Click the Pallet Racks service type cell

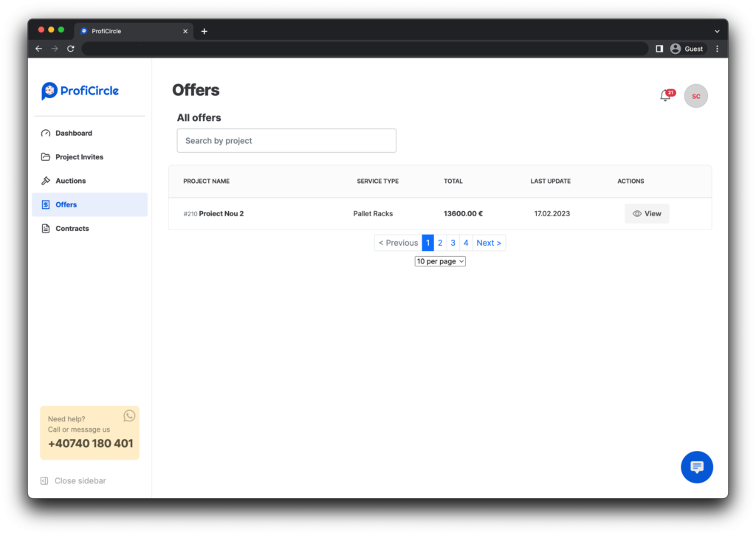point(373,213)
